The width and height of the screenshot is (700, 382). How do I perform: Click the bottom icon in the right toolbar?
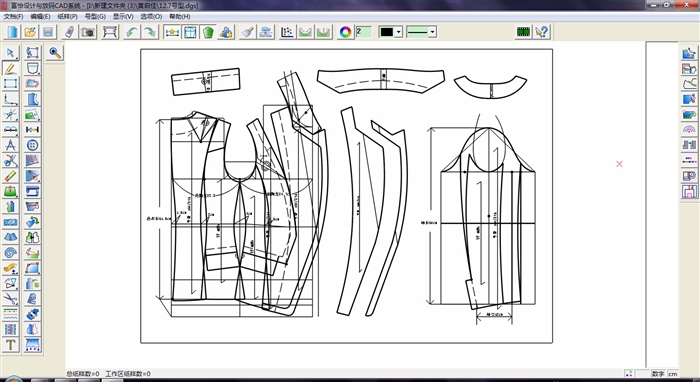pyautogui.click(x=689, y=191)
